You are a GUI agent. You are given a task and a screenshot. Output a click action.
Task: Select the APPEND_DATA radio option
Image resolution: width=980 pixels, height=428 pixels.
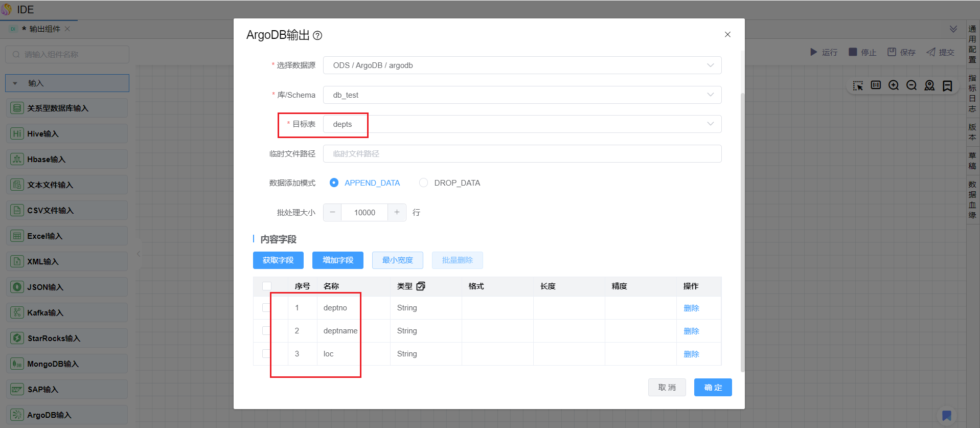pos(334,183)
